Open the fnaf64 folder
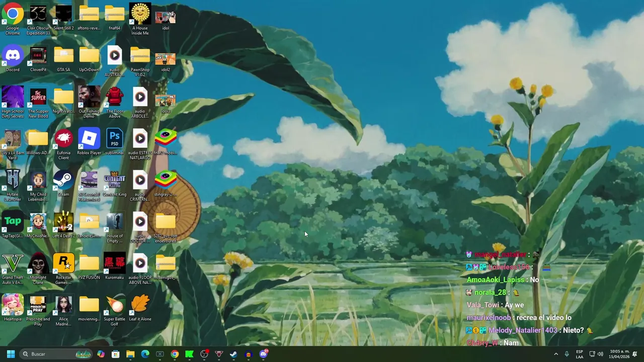644x362 pixels. click(115, 17)
